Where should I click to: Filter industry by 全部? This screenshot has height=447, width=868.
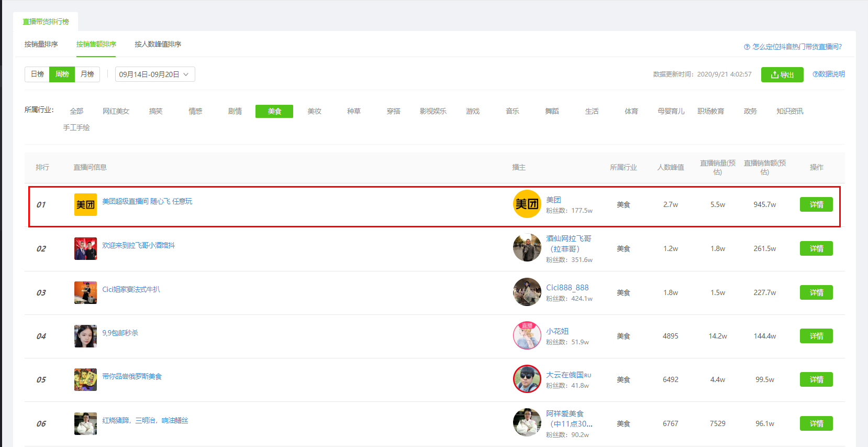[x=76, y=111]
